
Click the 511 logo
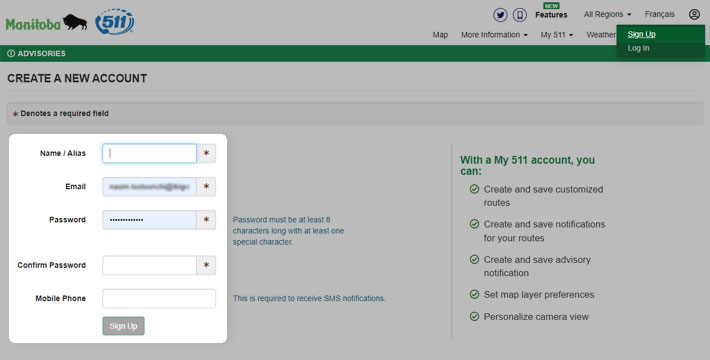tap(115, 22)
